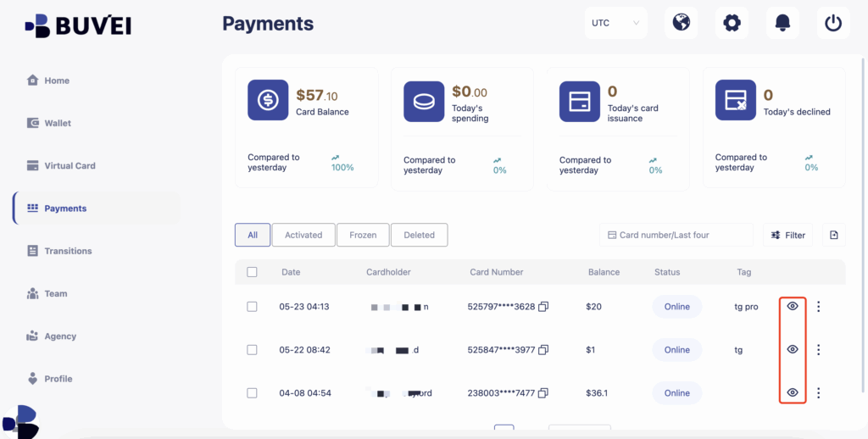Copy card number 525797****3628
868x439 pixels.
click(x=544, y=307)
